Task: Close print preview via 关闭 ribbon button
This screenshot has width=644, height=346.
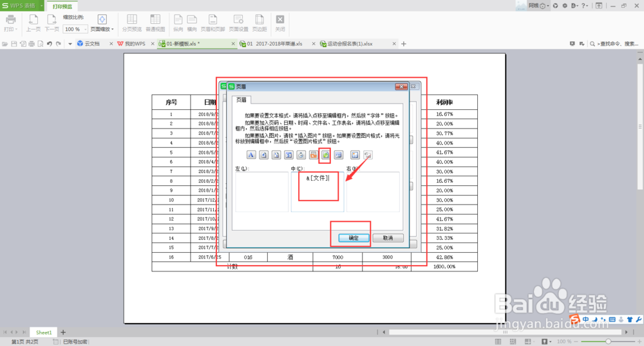Action: 280,23
